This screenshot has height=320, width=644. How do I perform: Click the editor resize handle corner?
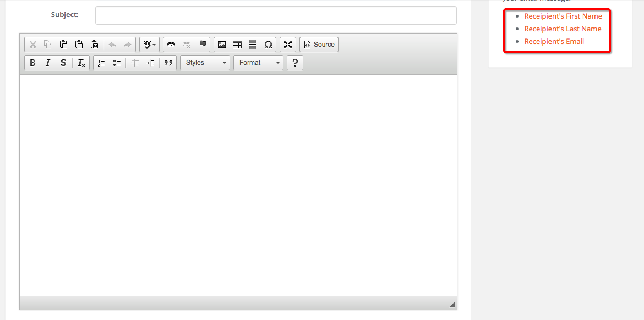coord(452,305)
